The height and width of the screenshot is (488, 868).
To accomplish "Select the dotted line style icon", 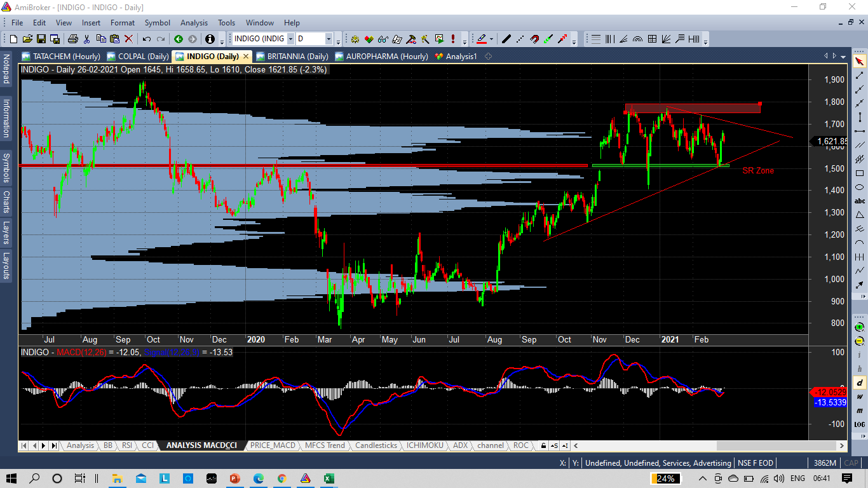I will [520, 39].
